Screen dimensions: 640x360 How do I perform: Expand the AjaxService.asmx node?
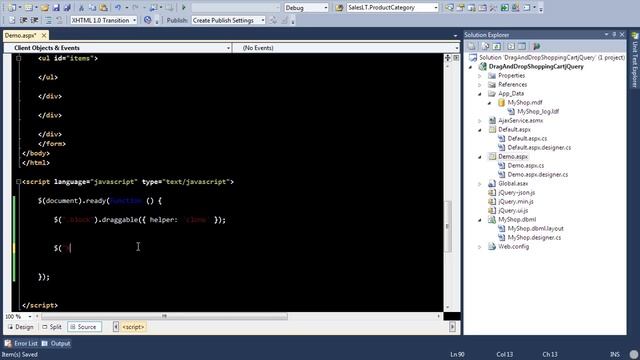480,121
